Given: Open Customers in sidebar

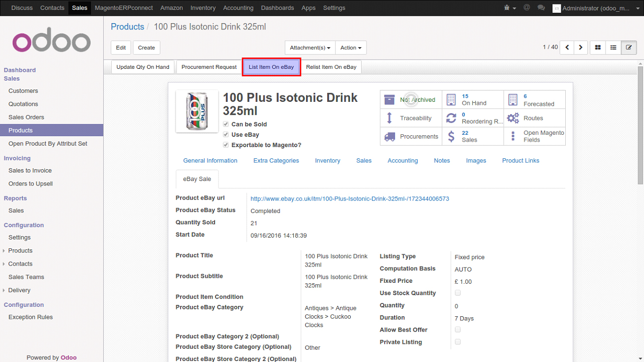Looking at the screenshot, I should [x=23, y=90].
